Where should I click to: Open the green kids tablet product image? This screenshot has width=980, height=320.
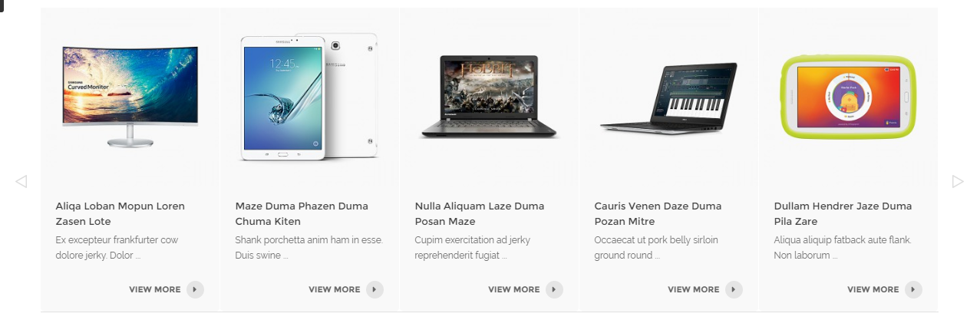848,97
